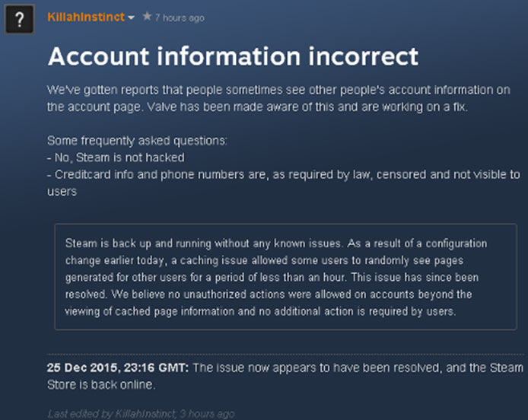Click the question mark avatar image
The width and height of the screenshot is (528, 420).
click(19, 19)
